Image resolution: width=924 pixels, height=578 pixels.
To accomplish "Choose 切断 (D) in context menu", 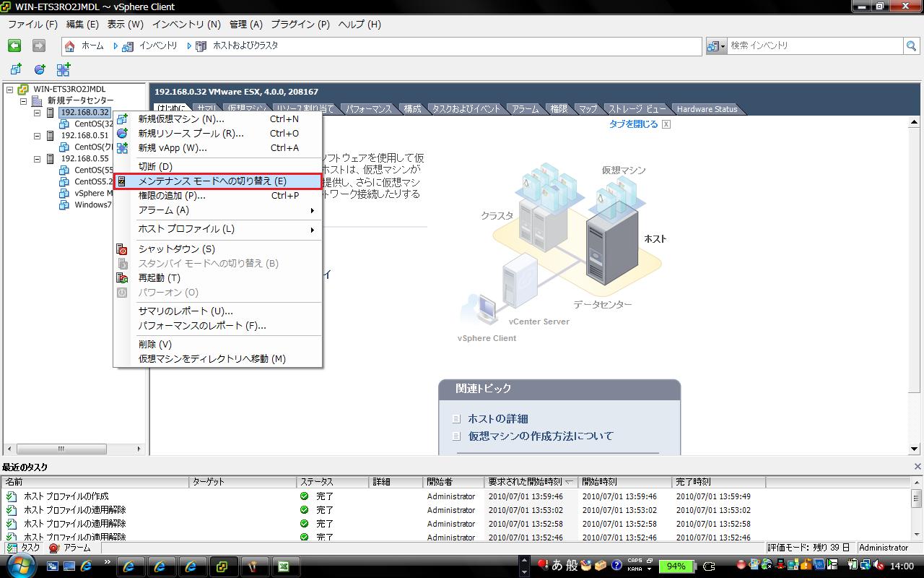I will [x=217, y=166].
